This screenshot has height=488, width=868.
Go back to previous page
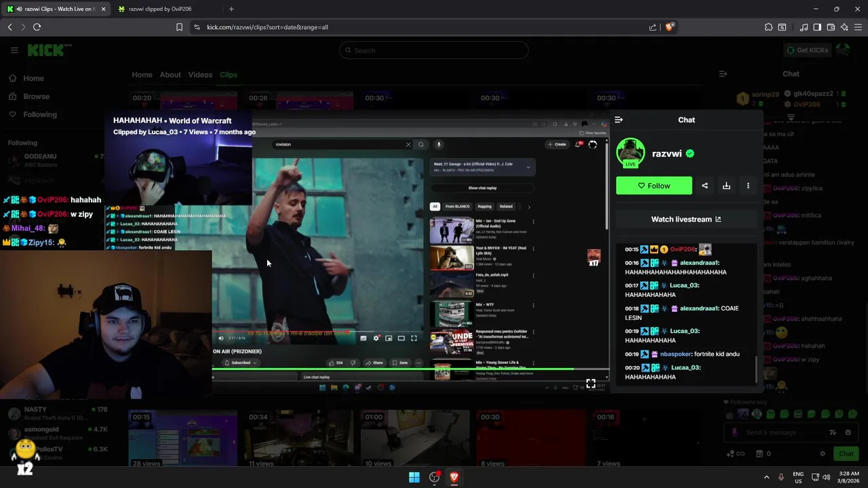9,27
